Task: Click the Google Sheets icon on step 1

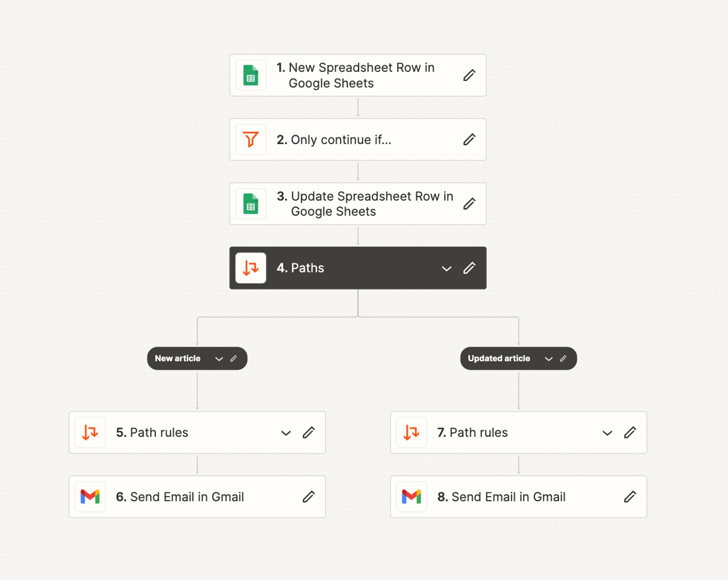Action: click(250, 75)
